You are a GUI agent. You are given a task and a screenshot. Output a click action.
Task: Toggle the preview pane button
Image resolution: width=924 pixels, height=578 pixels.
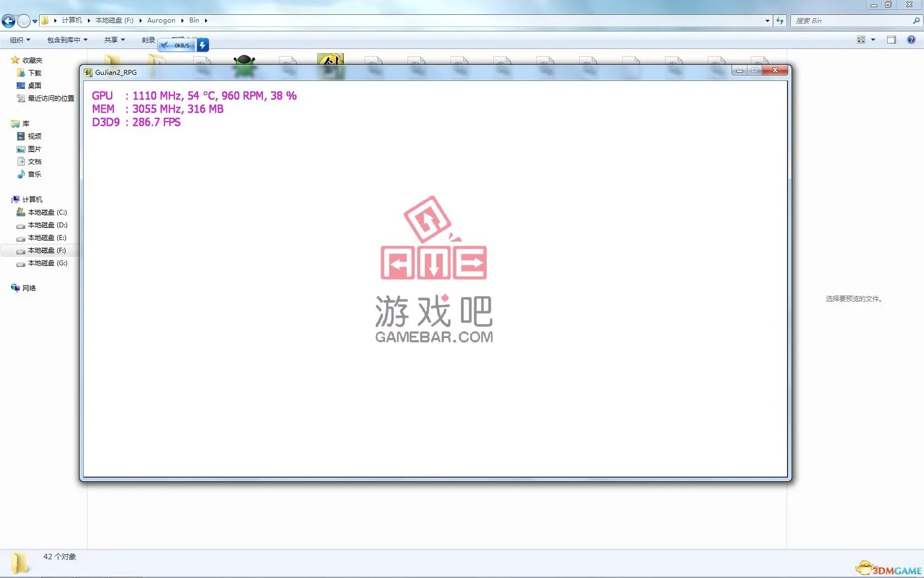point(892,40)
